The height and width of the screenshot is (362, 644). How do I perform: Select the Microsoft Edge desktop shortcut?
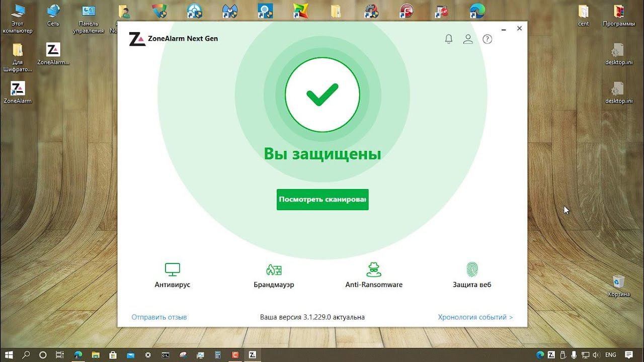pos(477,11)
